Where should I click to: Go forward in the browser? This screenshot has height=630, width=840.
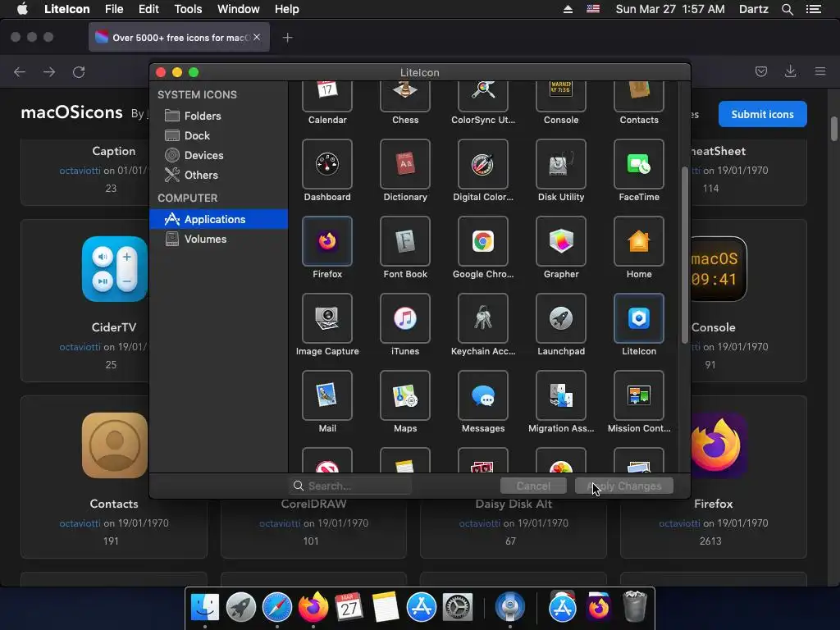49,72
